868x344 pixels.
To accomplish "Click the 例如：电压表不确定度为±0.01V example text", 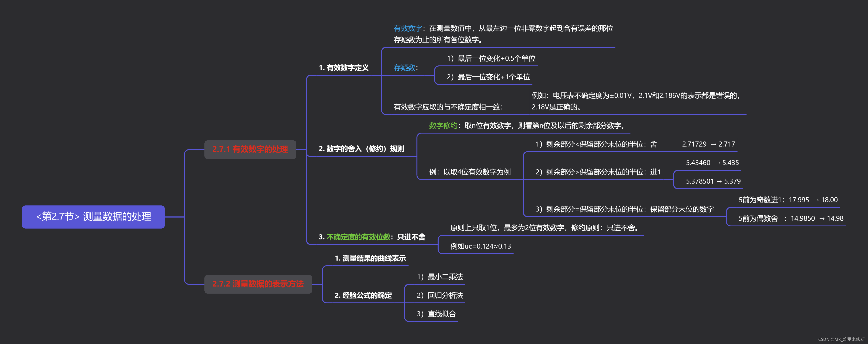I will 636,101.
